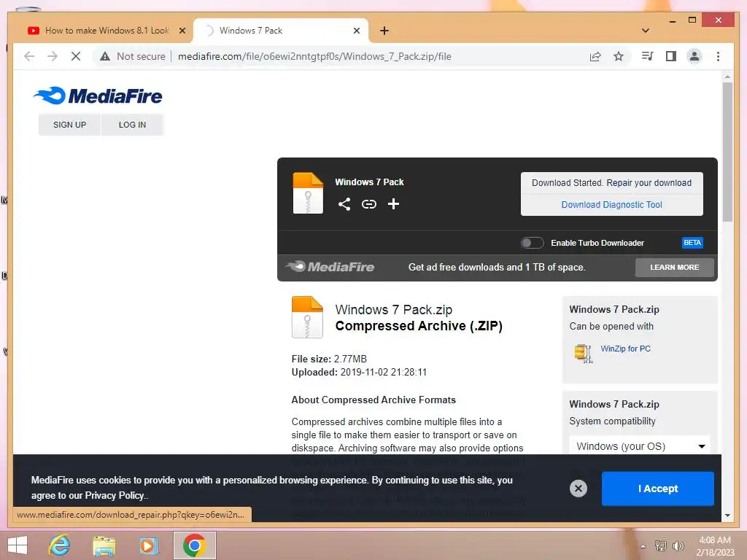Click the I Accept cookies button
This screenshot has height=560, width=747.
pos(657,489)
